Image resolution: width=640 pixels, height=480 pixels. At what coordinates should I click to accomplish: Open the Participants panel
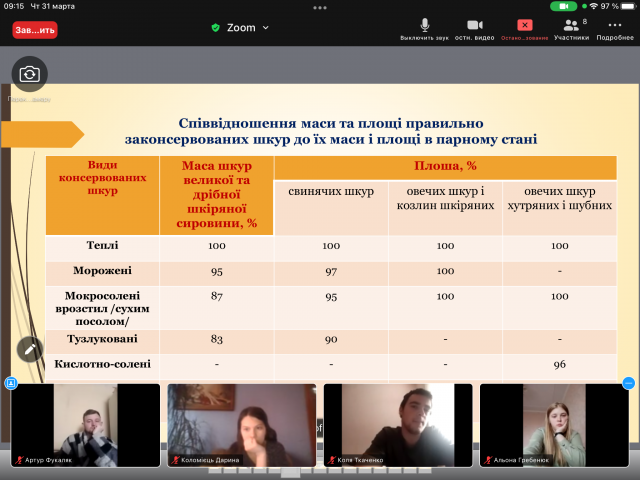pos(571,28)
